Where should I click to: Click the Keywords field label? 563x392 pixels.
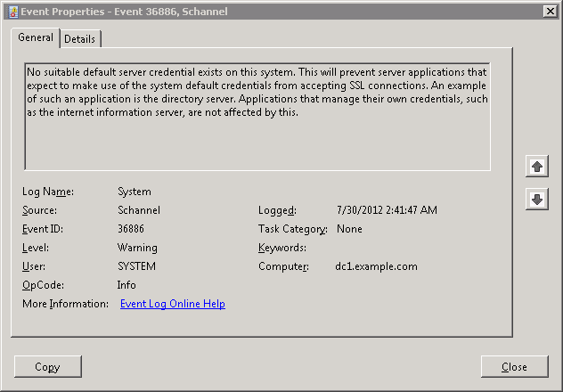pyautogui.click(x=281, y=248)
